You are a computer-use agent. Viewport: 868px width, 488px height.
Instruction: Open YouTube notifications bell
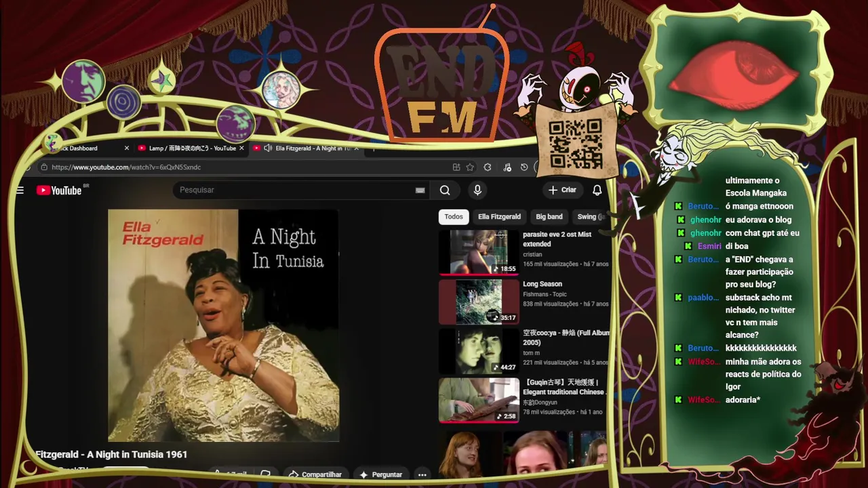point(597,190)
